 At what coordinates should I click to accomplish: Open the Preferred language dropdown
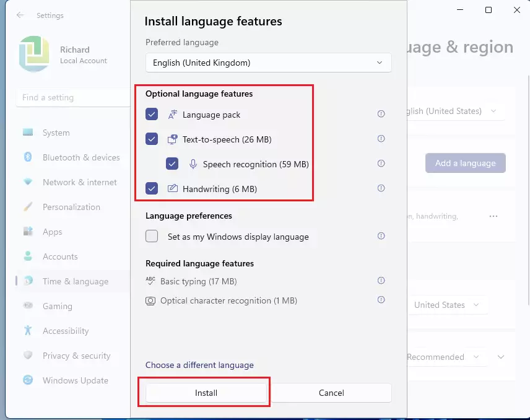click(x=268, y=63)
